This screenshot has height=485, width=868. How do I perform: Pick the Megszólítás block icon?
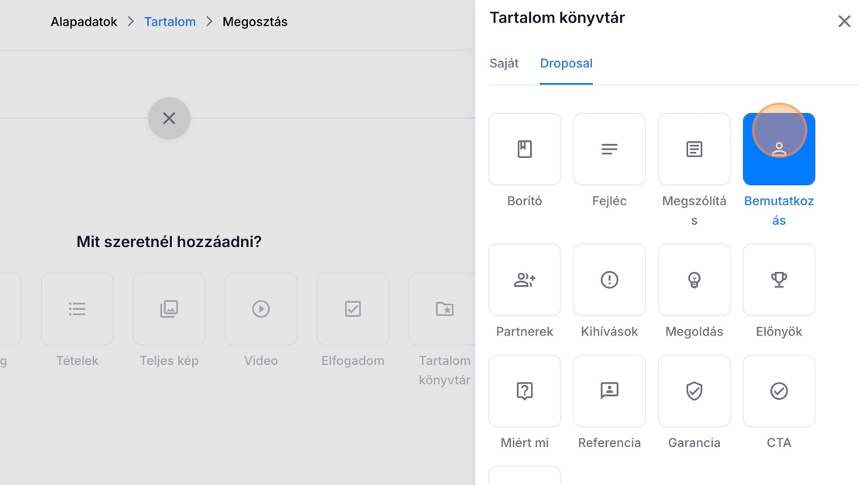[x=694, y=150]
